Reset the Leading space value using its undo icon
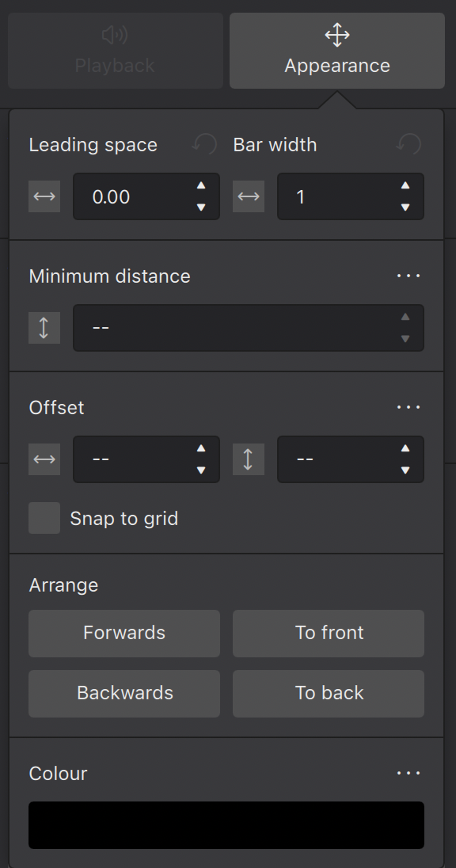456x868 pixels. (203, 144)
